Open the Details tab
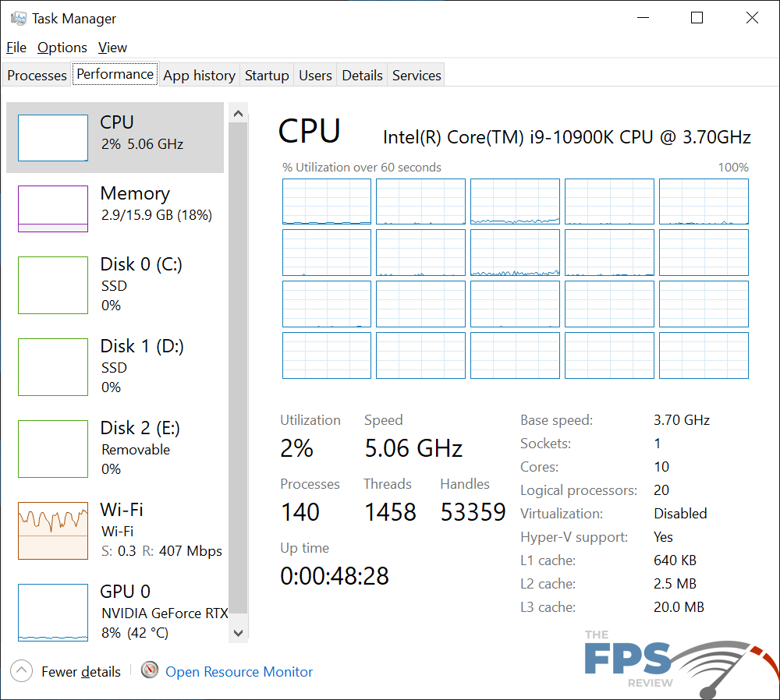The width and height of the screenshot is (780, 700). [362, 75]
